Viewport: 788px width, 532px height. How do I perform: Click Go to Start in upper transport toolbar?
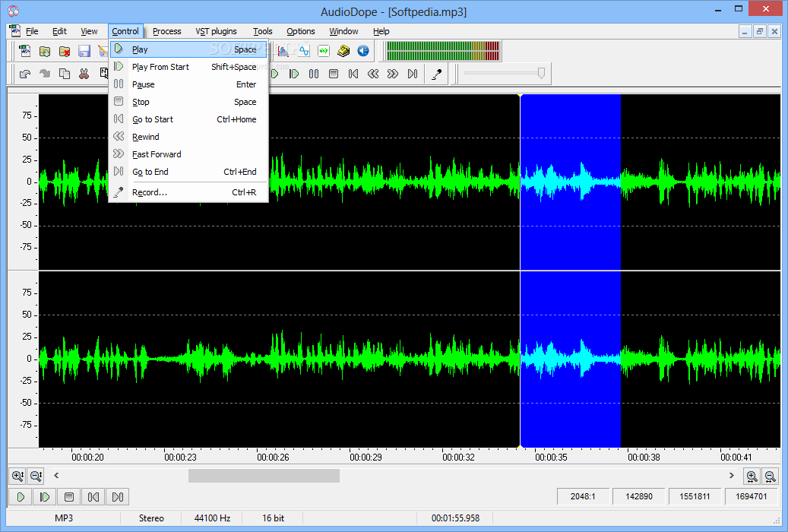tap(353, 74)
